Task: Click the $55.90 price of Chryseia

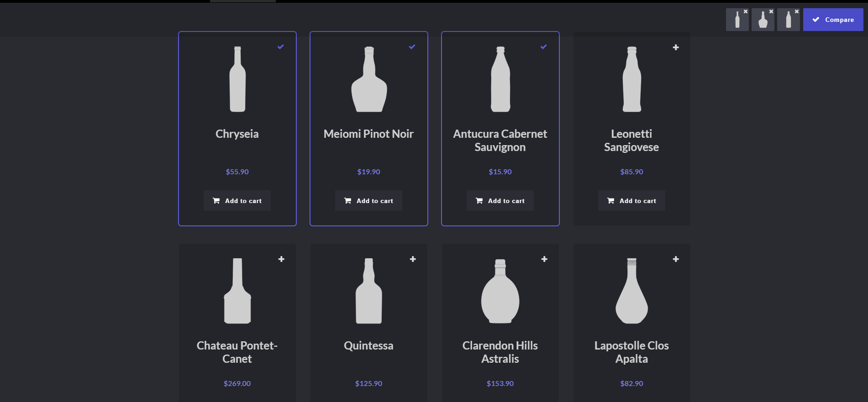Action: click(x=237, y=172)
